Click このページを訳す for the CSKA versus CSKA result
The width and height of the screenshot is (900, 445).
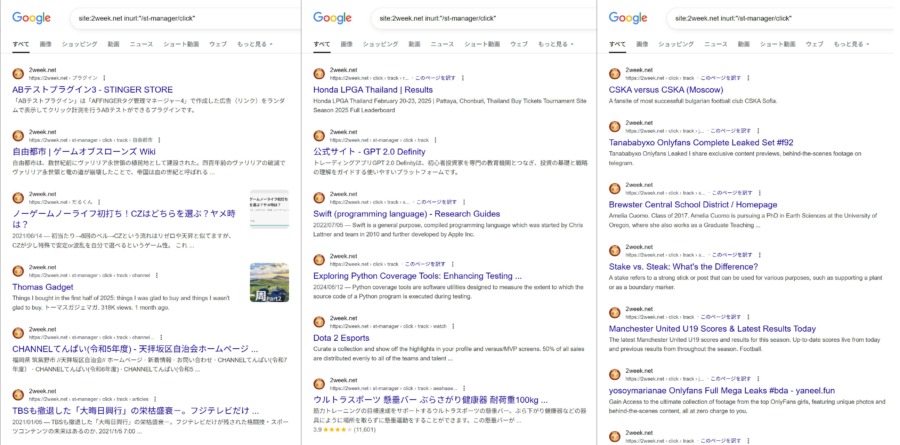point(721,78)
